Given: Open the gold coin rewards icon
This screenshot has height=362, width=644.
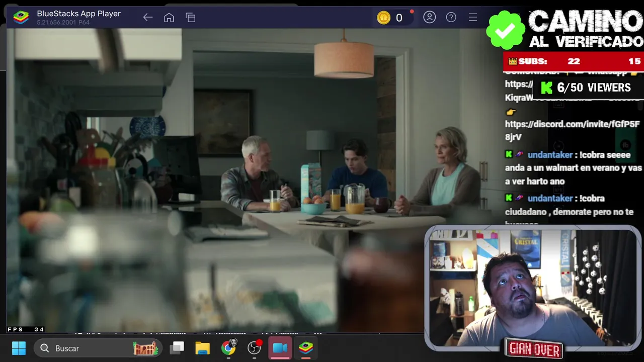Looking at the screenshot, I should click(x=383, y=18).
